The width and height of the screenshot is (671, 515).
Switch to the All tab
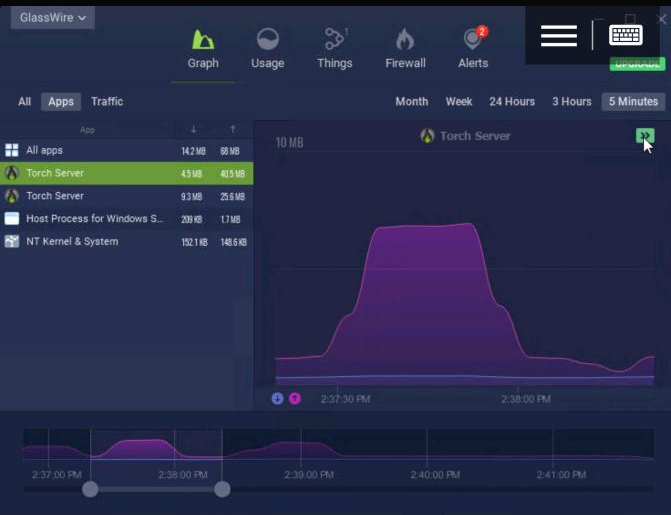(x=24, y=101)
